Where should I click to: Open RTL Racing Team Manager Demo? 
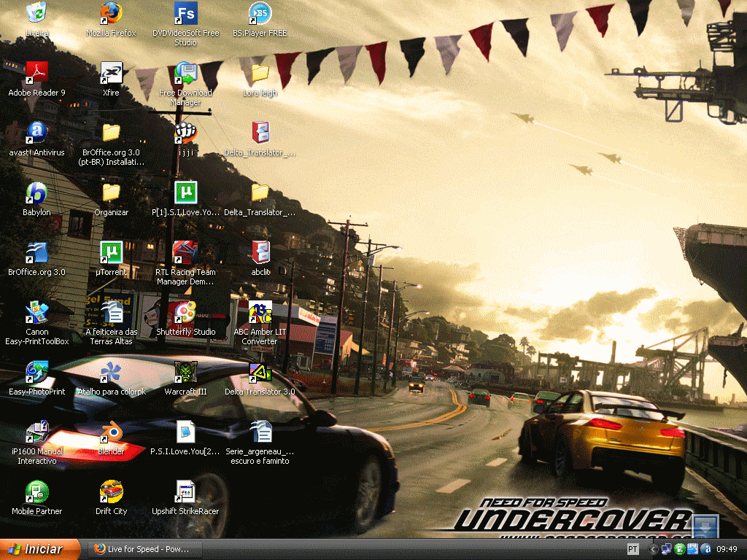[x=185, y=252]
